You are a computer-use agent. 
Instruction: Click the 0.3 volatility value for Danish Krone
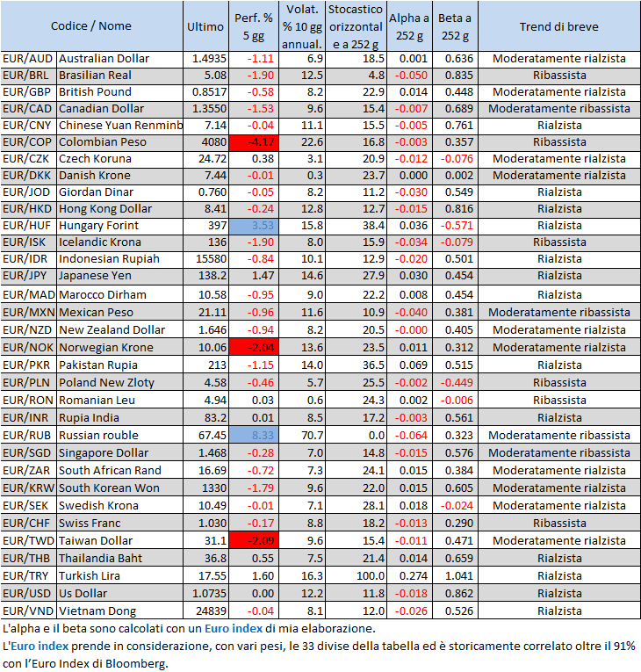(302, 176)
